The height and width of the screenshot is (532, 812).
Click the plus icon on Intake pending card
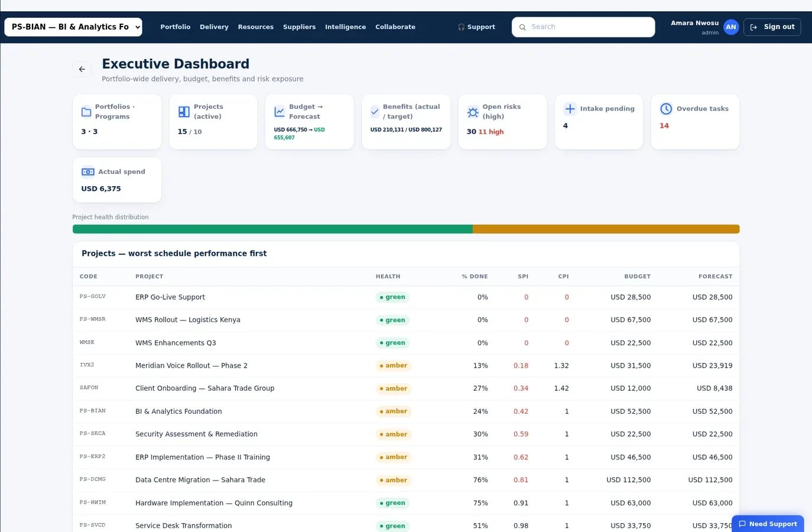(x=570, y=109)
